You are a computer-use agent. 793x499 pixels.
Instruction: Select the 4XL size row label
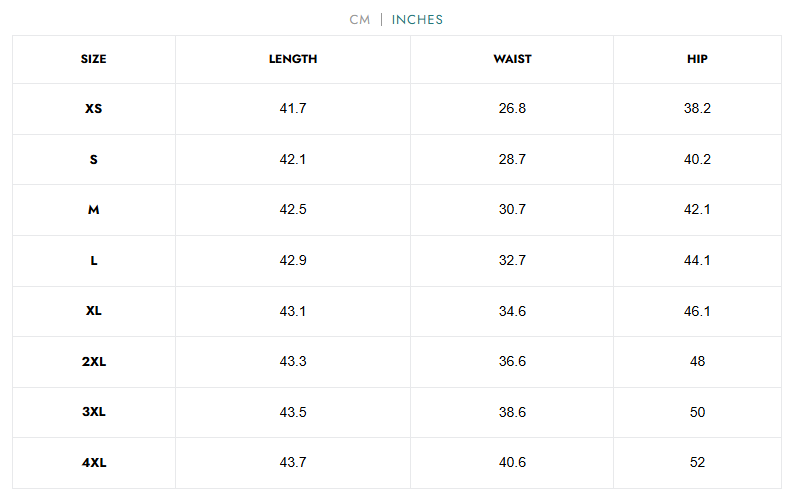pyautogui.click(x=94, y=462)
